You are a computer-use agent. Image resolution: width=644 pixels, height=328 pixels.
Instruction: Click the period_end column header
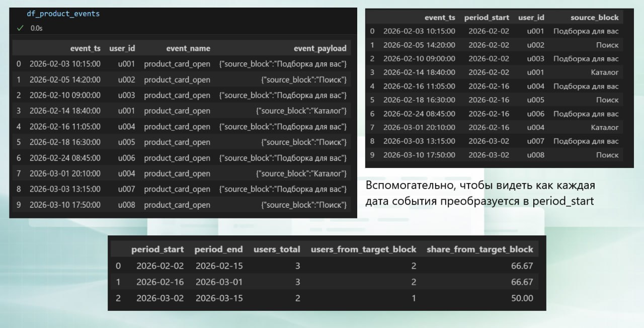pos(219,249)
